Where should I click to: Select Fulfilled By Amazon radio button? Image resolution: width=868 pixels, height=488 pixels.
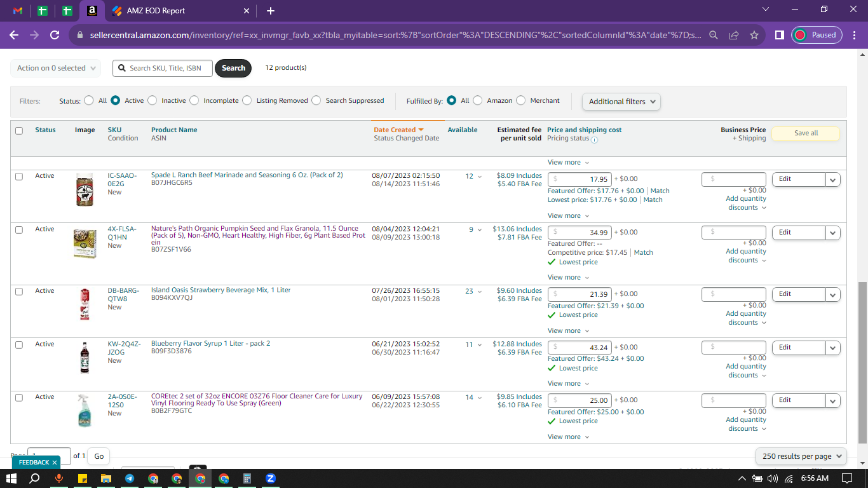[478, 100]
